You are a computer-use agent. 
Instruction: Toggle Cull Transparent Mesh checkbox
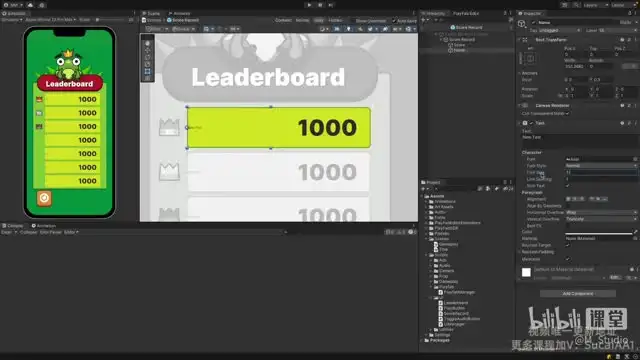[567, 113]
